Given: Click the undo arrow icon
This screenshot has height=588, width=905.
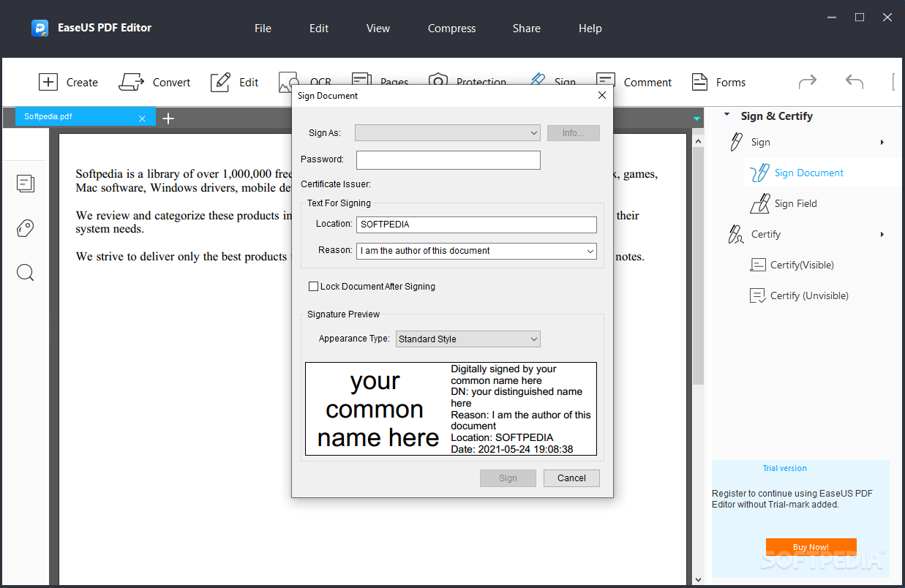Looking at the screenshot, I should [x=854, y=81].
